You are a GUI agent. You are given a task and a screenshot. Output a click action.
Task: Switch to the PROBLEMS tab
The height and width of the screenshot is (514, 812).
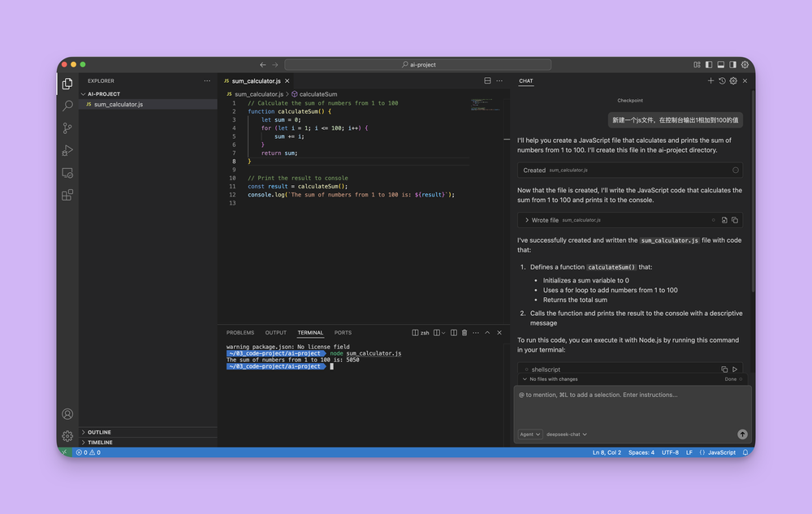(x=240, y=333)
